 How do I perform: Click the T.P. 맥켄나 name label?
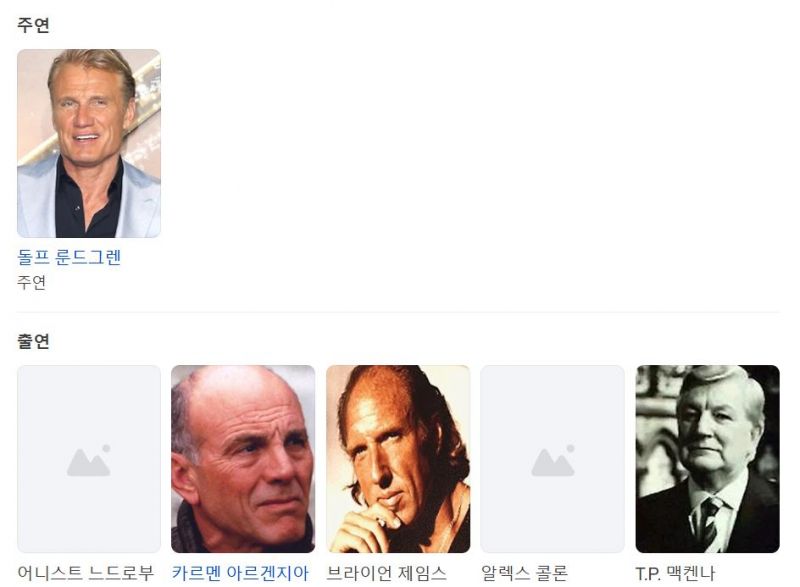tap(675, 574)
